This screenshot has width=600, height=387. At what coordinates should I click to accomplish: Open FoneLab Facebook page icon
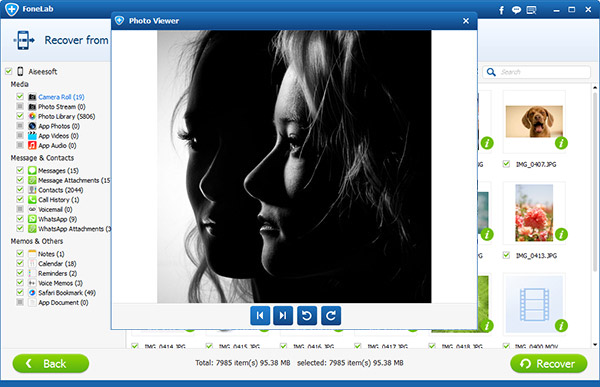(x=501, y=10)
